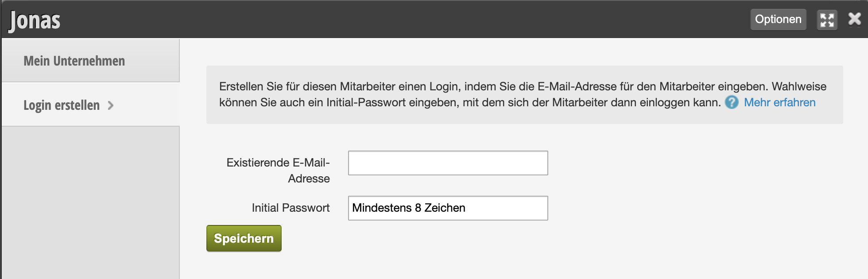The width and height of the screenshot is (868, 279).
Task: Click the Jonas title heading
Action: coord(35,20)
